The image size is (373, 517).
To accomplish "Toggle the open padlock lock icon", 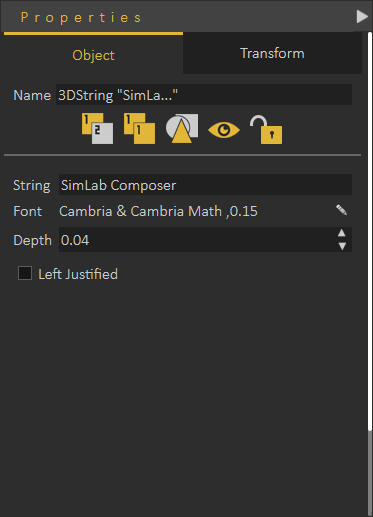I will [x=266, y=129].
